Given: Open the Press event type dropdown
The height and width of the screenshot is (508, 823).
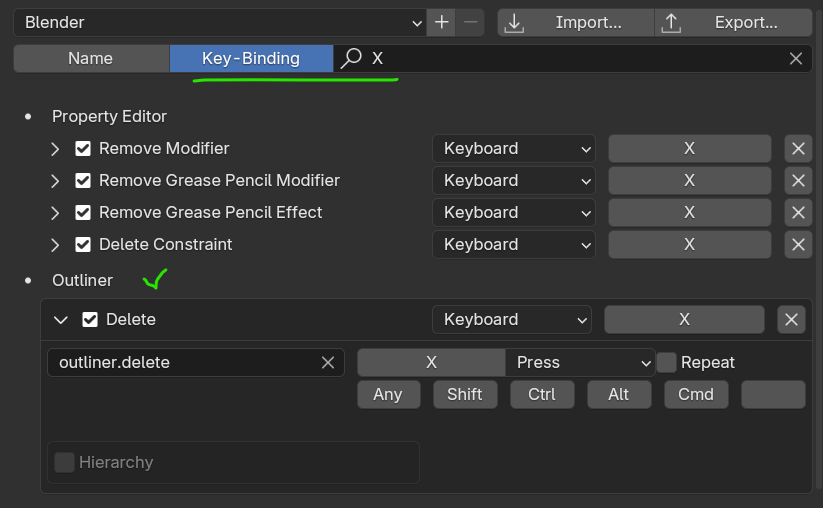Looking at the screenshot, I should point(581,363).
